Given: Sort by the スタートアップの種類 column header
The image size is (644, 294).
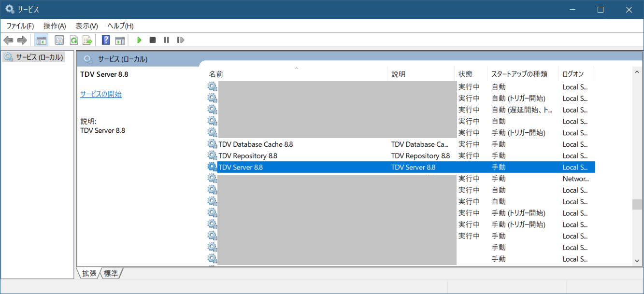Looking at the screenshot, I should pyautogui.click(x=523, y=74).
